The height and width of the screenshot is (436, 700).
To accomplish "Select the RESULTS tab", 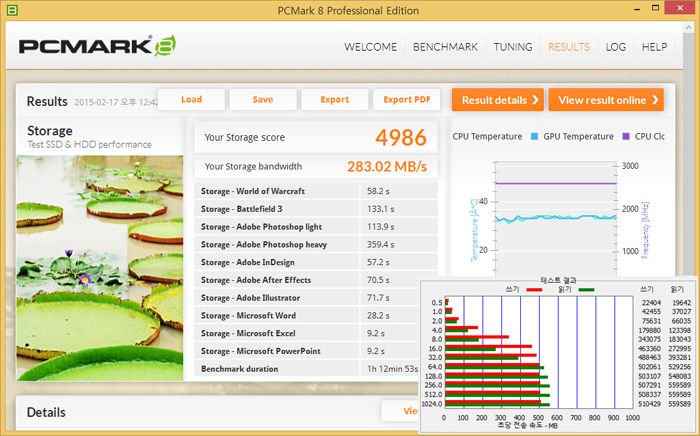I will [569, 47].
